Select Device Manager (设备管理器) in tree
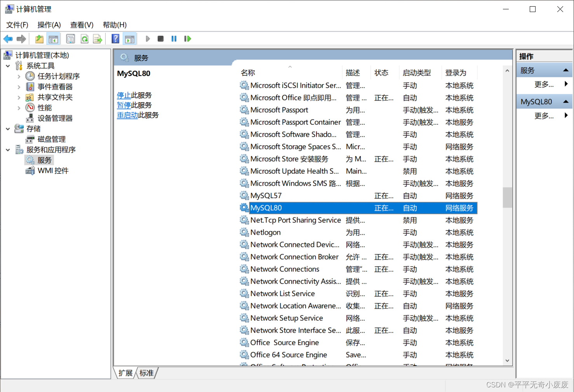 [x=55, y=118]
